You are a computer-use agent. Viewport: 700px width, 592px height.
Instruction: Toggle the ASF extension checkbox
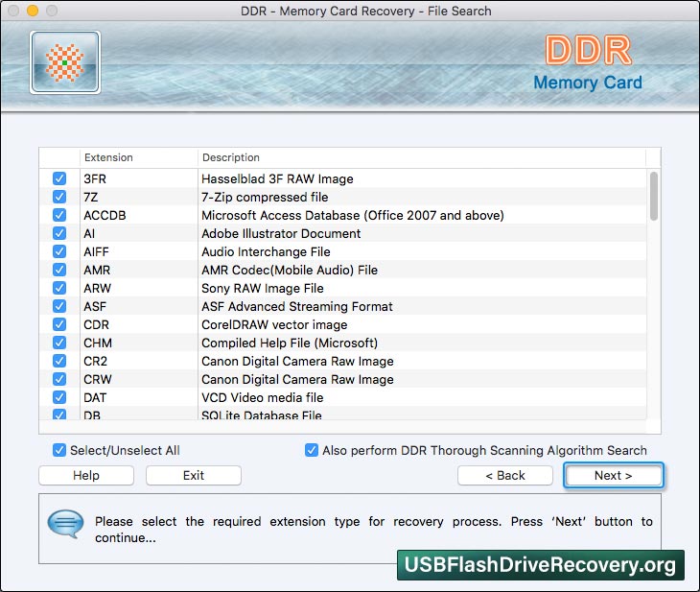[x=58, y=306]
